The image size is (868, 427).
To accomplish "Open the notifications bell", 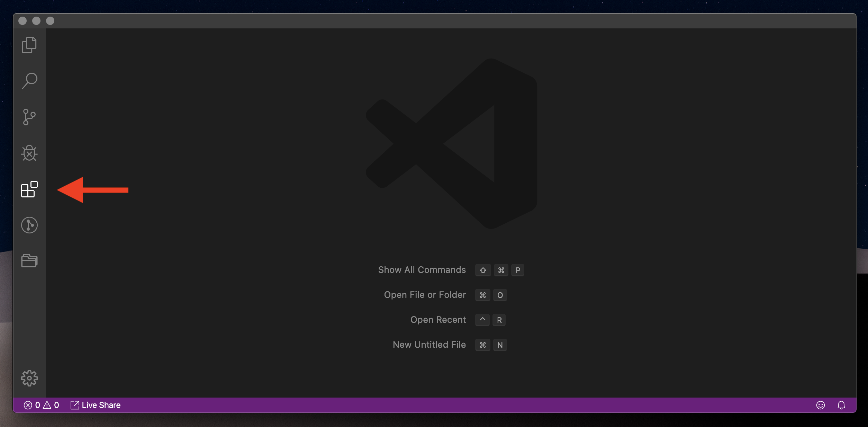I will tap(841, 405).
